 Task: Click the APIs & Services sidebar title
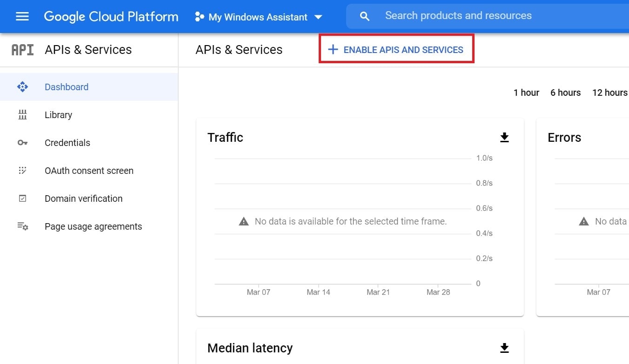tap(88, 50)
